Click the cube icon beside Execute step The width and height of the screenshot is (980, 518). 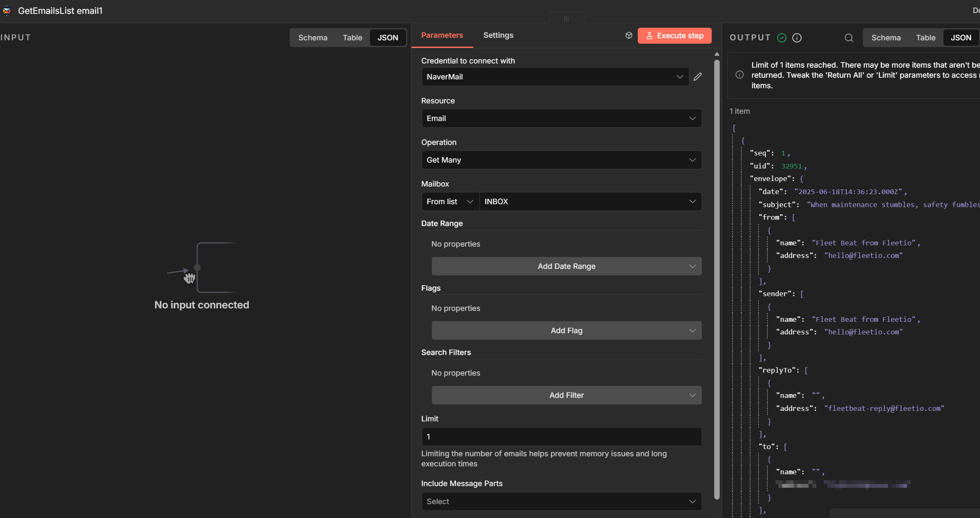(x=629, y=36)
